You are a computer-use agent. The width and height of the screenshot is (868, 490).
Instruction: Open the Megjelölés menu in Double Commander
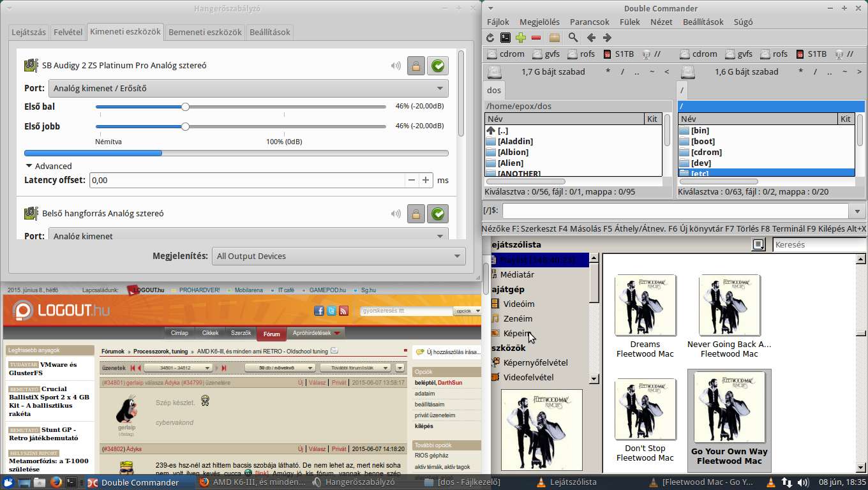pos(539,22)
